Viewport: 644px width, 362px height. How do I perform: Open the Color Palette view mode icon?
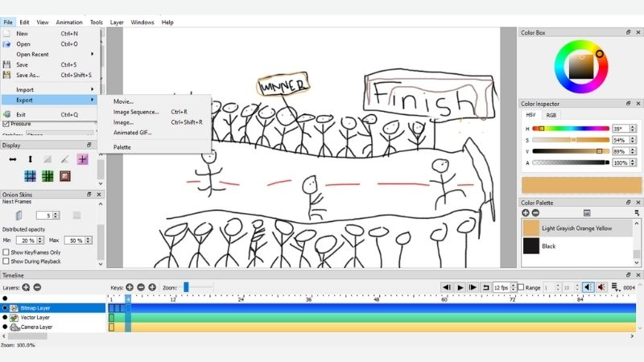pyautogui.click(x=587, y=212)
